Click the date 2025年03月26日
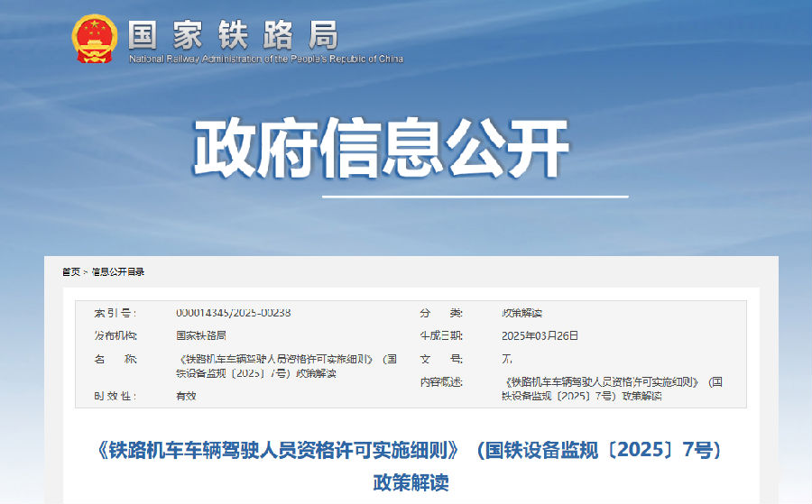The image size is (812, 504). point(540,335)
